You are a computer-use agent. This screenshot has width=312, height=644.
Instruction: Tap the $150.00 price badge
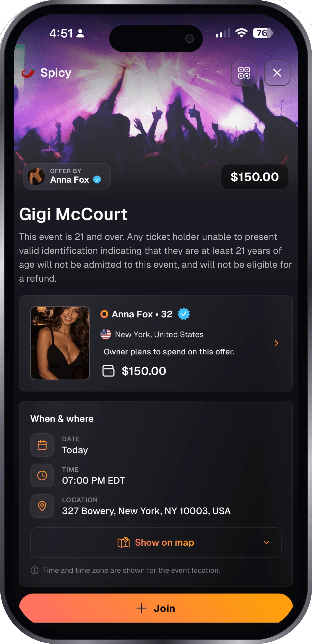[x=255, y=177]
